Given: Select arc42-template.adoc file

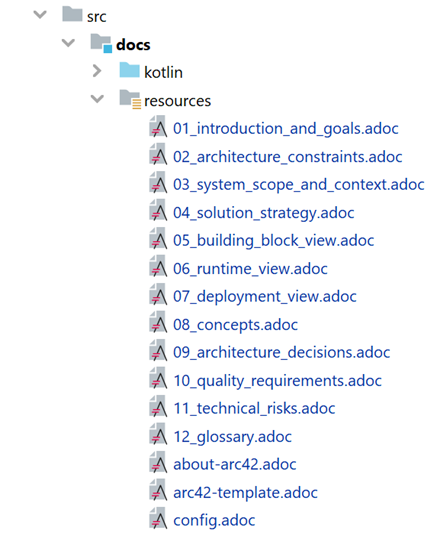Looking at the screenshot, I should point(245,493).
